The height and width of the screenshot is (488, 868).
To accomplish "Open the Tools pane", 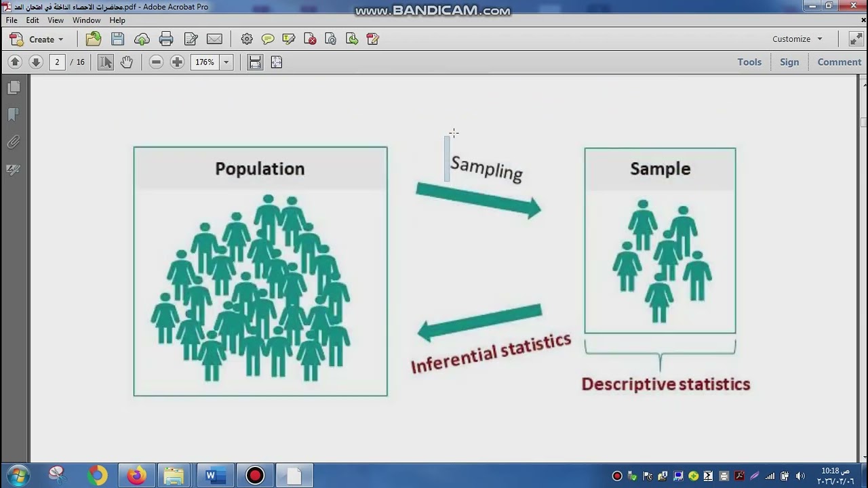I will pos(749,62).
